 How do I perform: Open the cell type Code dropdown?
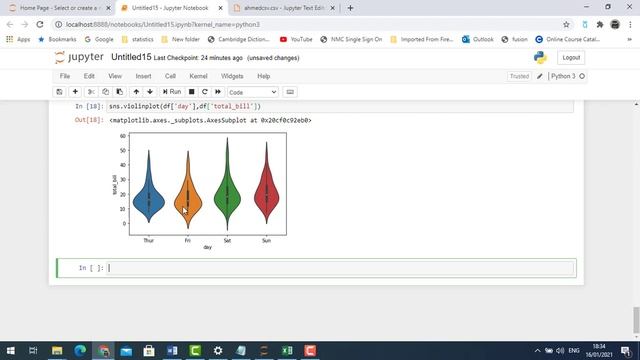pos(253,92)
